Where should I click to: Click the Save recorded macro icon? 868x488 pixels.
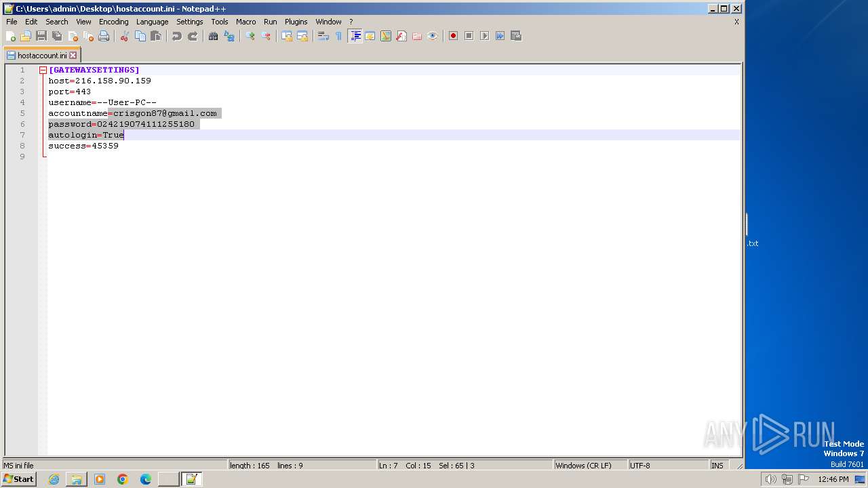click(516, 36)
